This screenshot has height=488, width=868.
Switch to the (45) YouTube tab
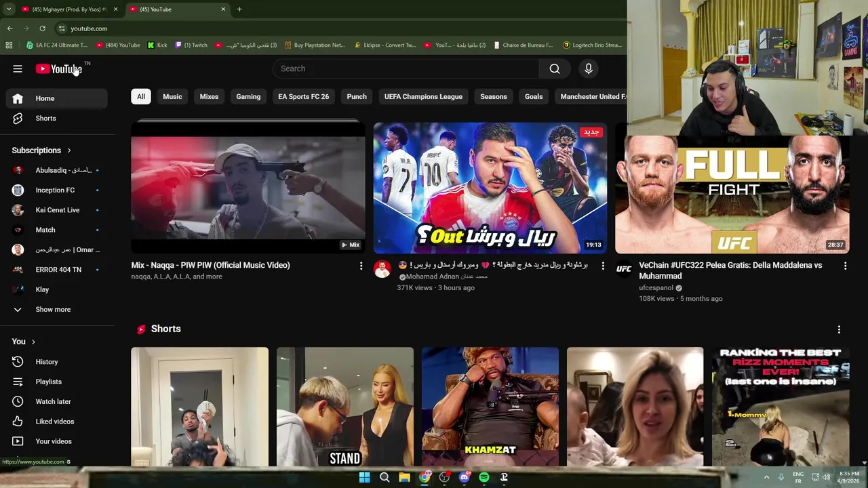click(178, 9)
